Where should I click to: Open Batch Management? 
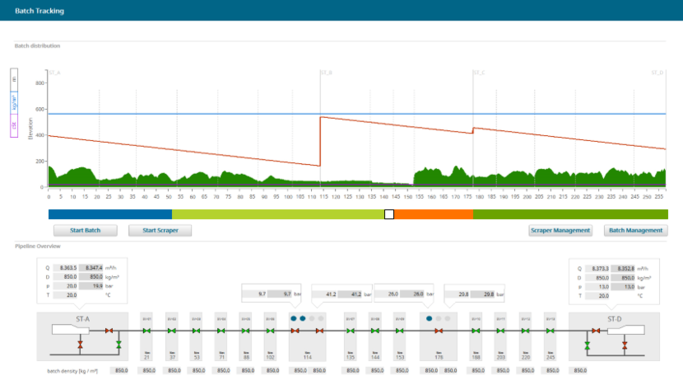[x=636, y=230]
